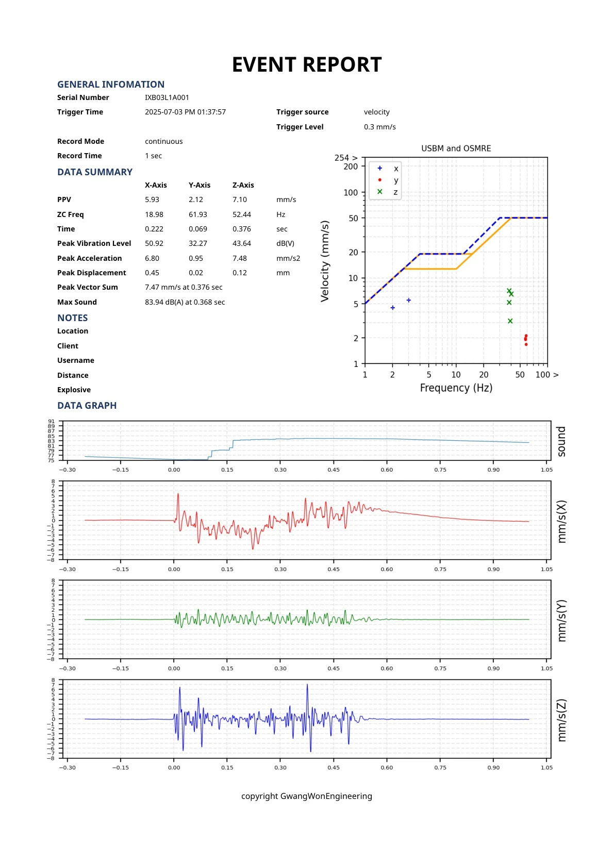Click the Explosive field label

[74, 390]
